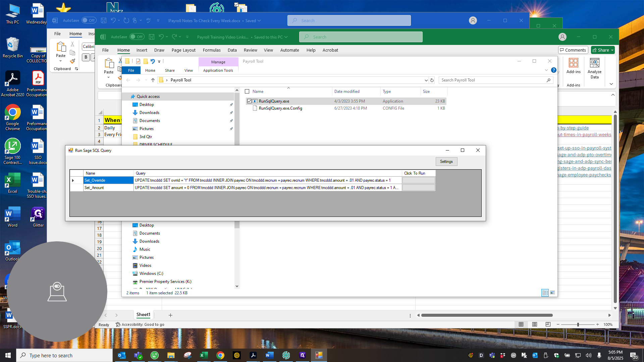Click the Excel zoom slider handle
This screenshot has width=644, height=362.
(578, 324)
